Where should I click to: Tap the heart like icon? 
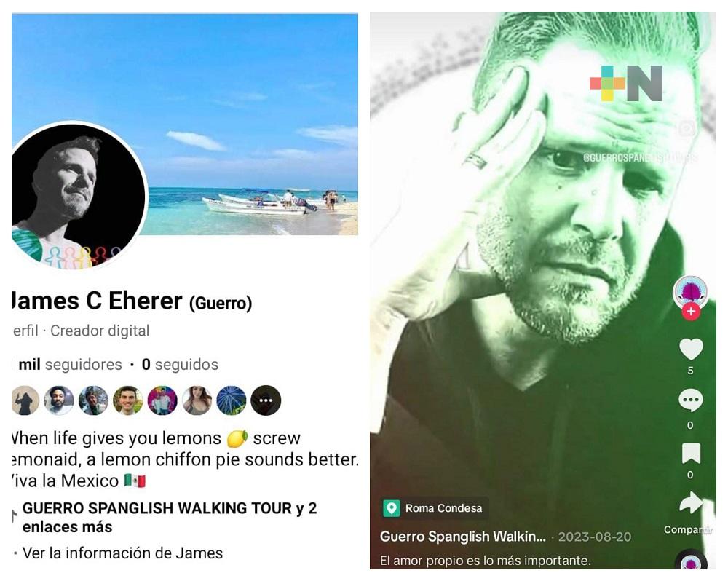pyautogui.click(x=690, y=349)
